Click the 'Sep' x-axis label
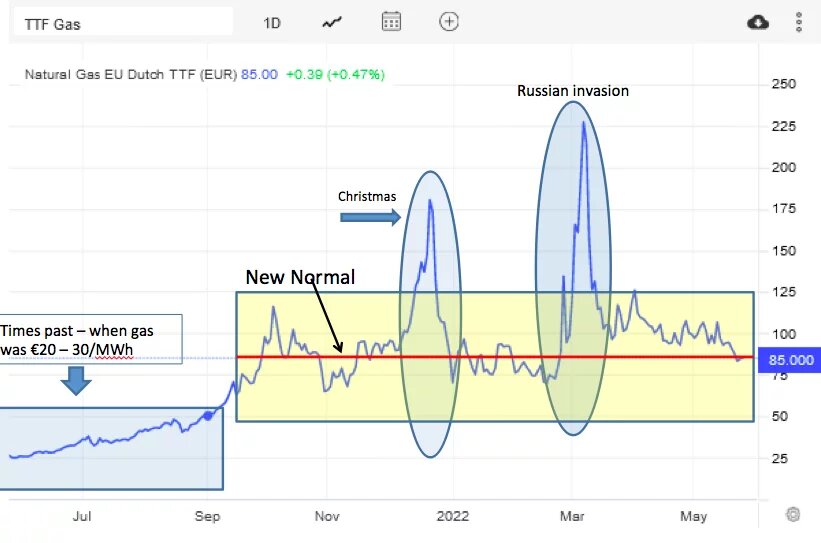The image size is (821, 543). 207,516
